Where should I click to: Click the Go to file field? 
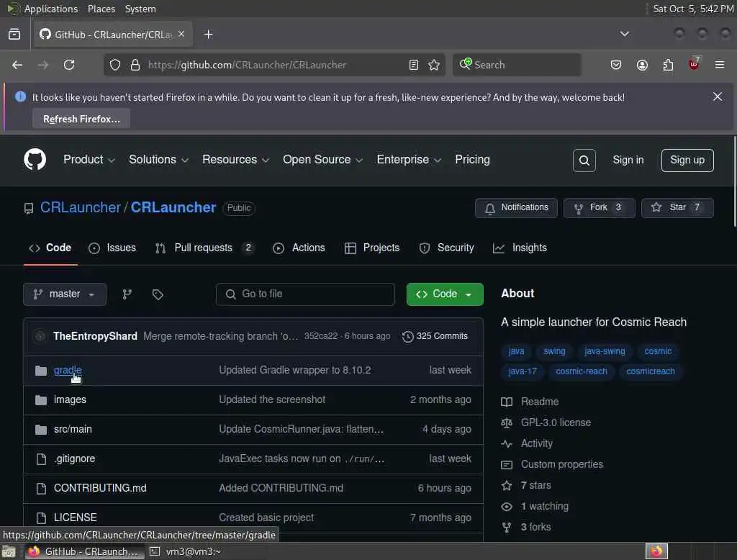tap(305, 294)
